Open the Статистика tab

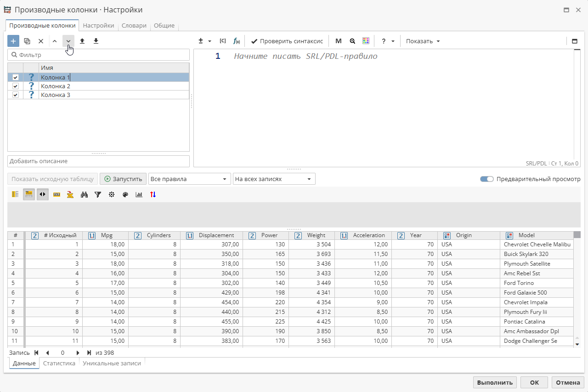59,363
